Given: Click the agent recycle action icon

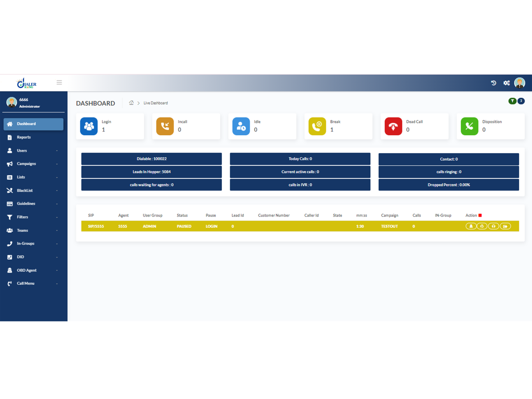Looking at the screenshot, I should [482, 226].
